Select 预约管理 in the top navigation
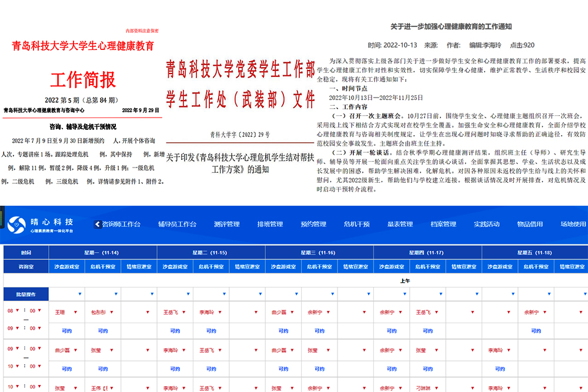 pos(313,224)
